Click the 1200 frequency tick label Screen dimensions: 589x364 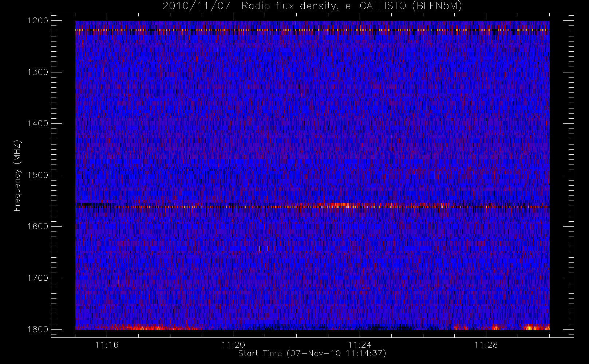coord(38,21)
